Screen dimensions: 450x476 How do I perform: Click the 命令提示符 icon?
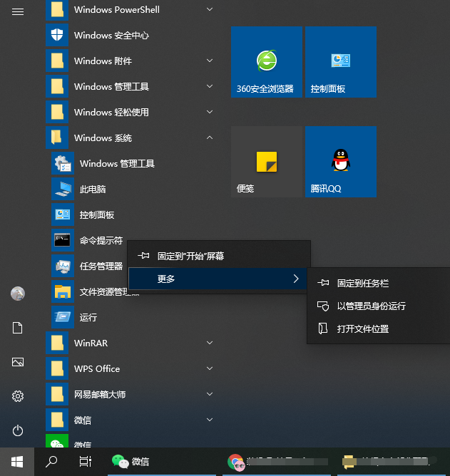click(63, 240)
